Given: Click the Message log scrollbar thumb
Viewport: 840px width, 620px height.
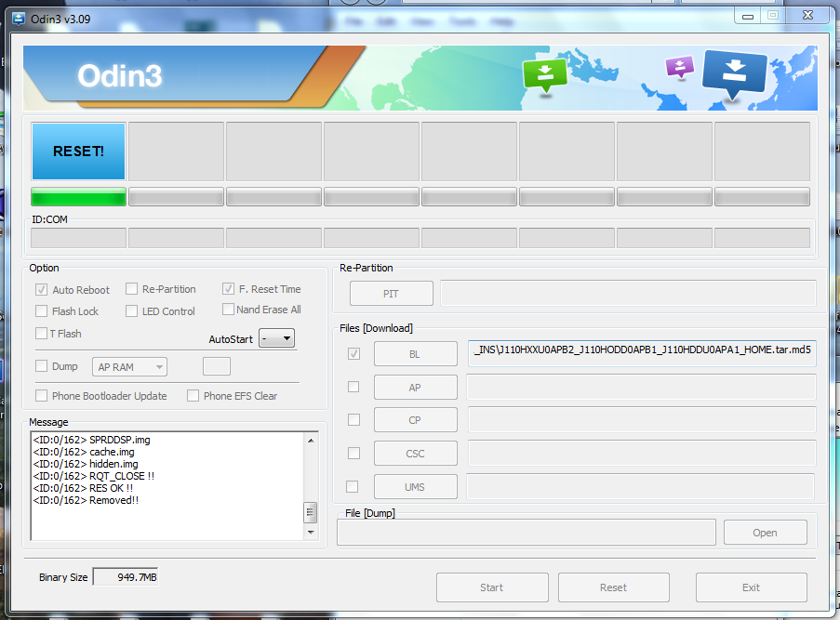Looking at the screenshot, I should coord(310,512).
